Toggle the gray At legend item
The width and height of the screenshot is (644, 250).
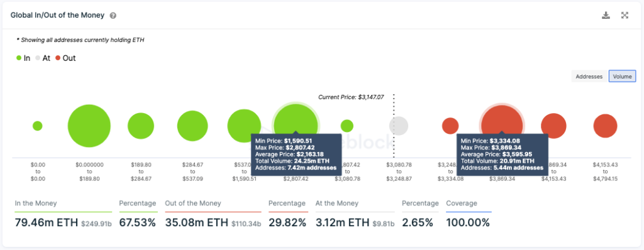42,58
